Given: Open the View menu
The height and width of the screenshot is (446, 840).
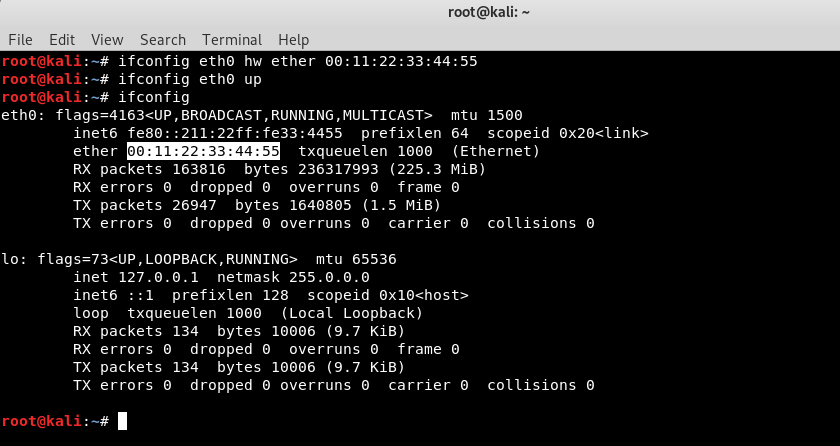Looking at the screenshot, I should point(107,40).
